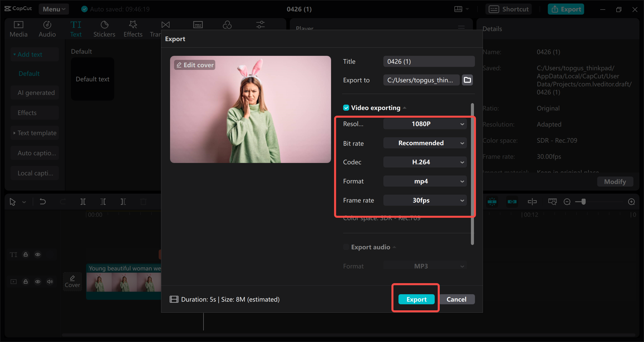This screenshot has width=644, height=342.
Task: Click the Redo icon
Action: (63, 202)
